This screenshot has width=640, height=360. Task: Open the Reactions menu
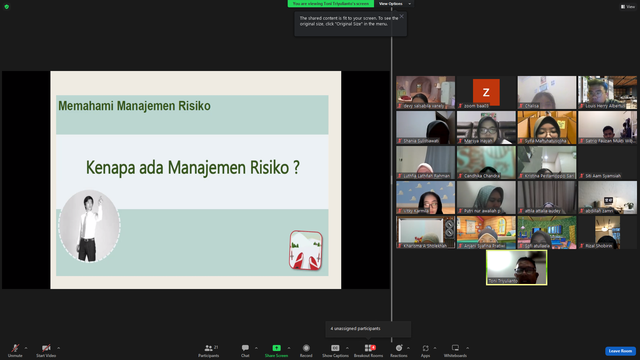399,350
